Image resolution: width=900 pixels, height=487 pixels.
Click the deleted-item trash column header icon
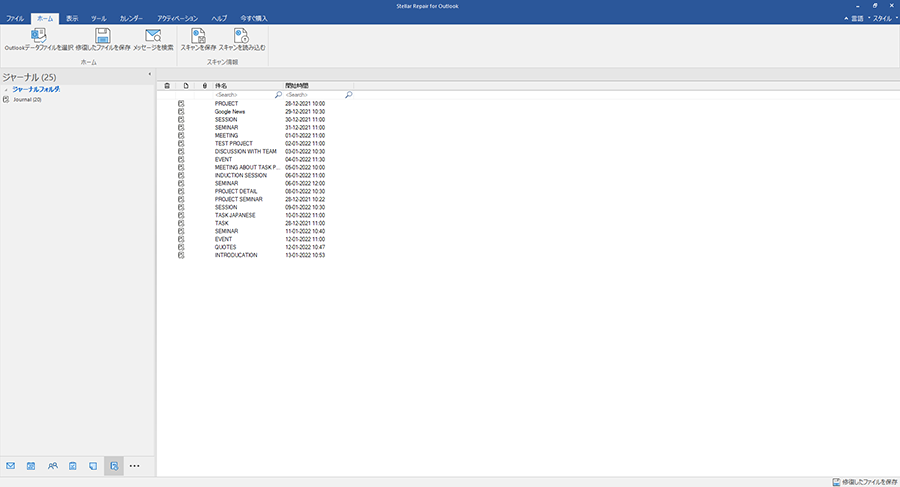pyautogui.click(x=167, y=86)
